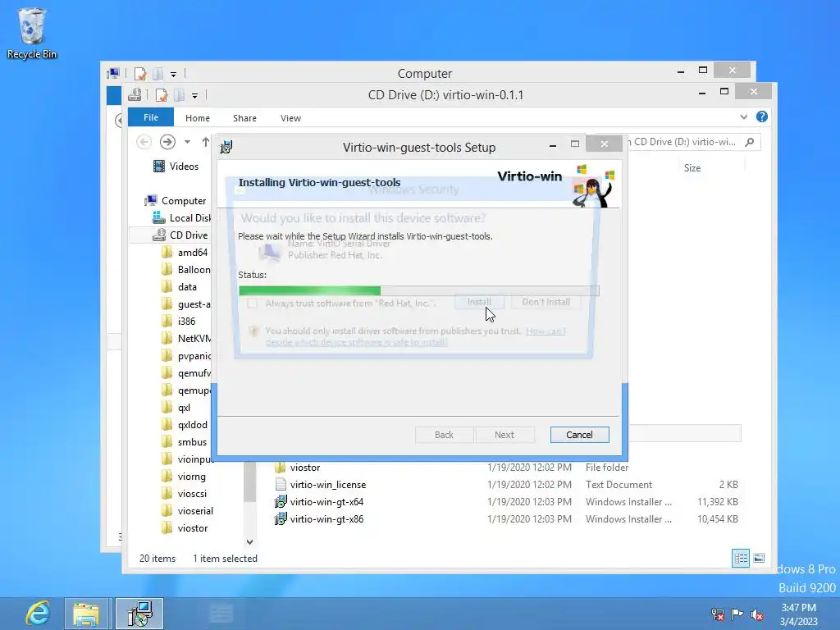
Task: Open the Home ribbon tab
Action: [x=198, y=118]
